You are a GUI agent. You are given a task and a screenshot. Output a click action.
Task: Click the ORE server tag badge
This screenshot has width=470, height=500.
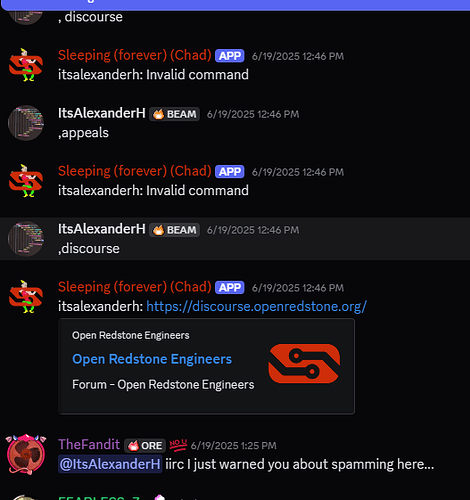point(145,445)
